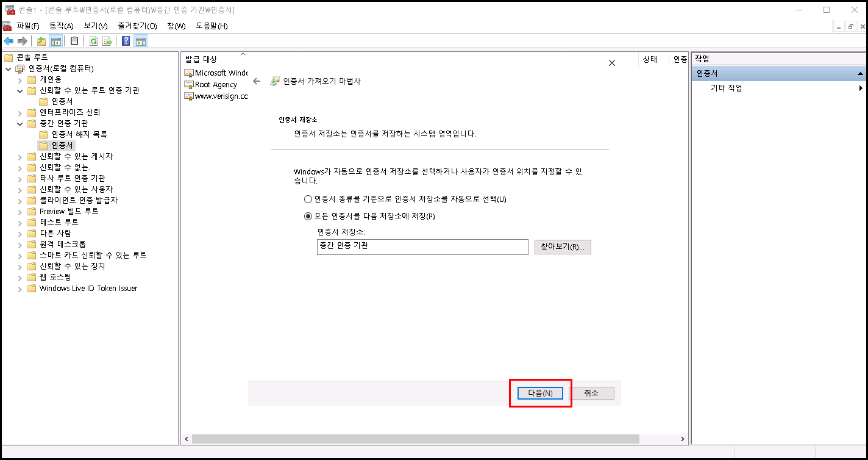Click the Refresh toolbar icon
Image resolution: width=868 pixels, height=460 pixels.
93,41
